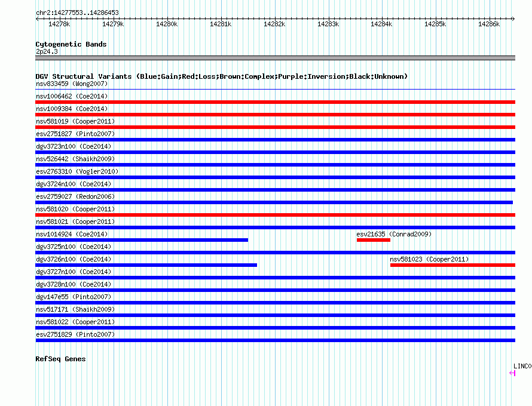Click the nsv526442 (Shaikh2009) label

(x=75, y=159)
